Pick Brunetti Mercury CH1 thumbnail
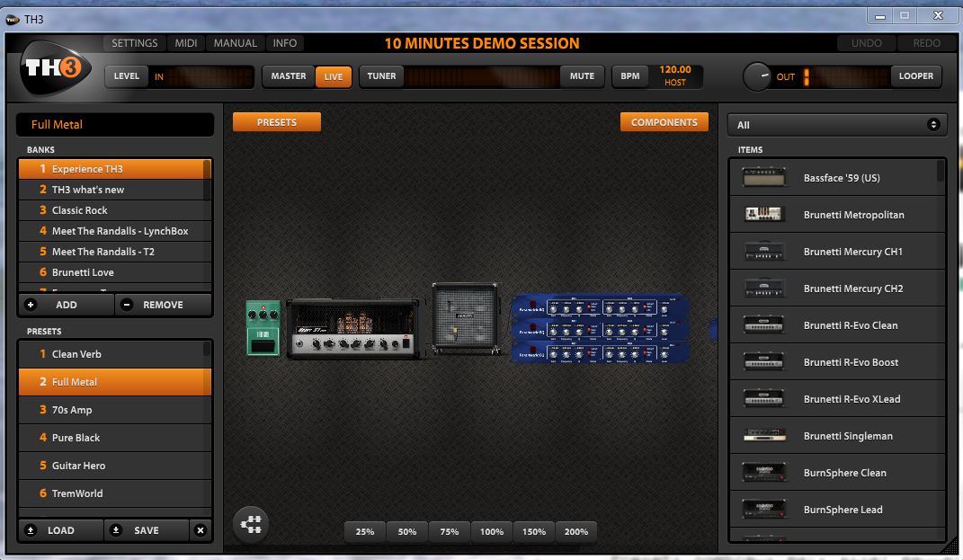The image size is (963, 560). click(x=764, y=251)
